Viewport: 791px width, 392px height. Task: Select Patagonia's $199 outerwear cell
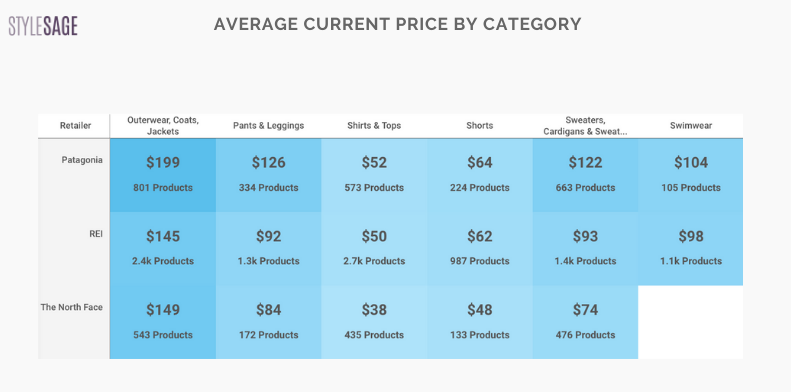coord(163,175)
